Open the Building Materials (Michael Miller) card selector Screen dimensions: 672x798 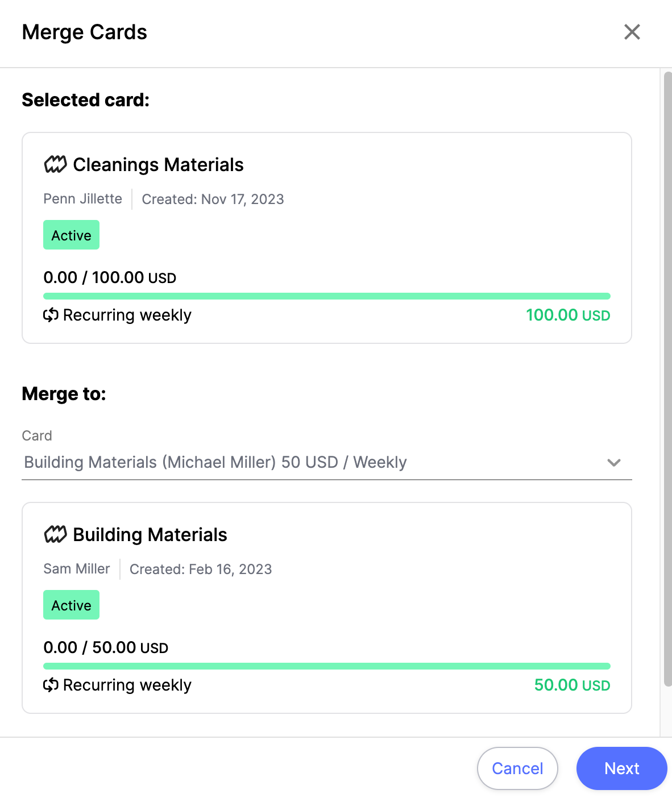point(327,462)
